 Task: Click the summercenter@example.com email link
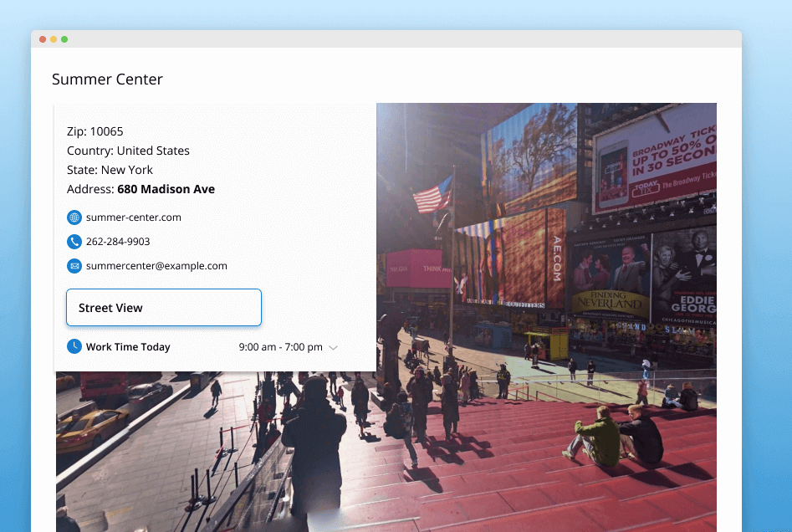[x=156, y=265]
